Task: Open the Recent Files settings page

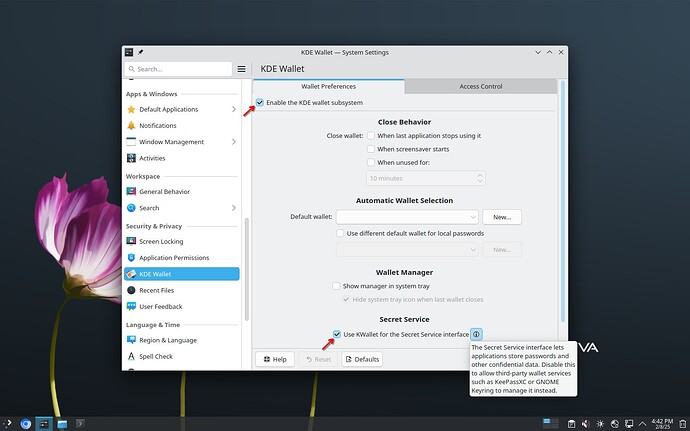Action: (181, 290)
